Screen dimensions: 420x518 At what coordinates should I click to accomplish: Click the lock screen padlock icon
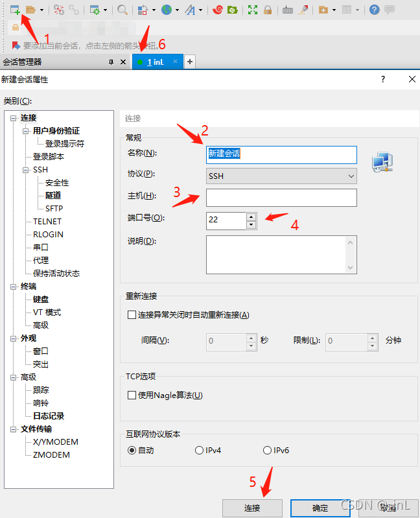[268, 10]
